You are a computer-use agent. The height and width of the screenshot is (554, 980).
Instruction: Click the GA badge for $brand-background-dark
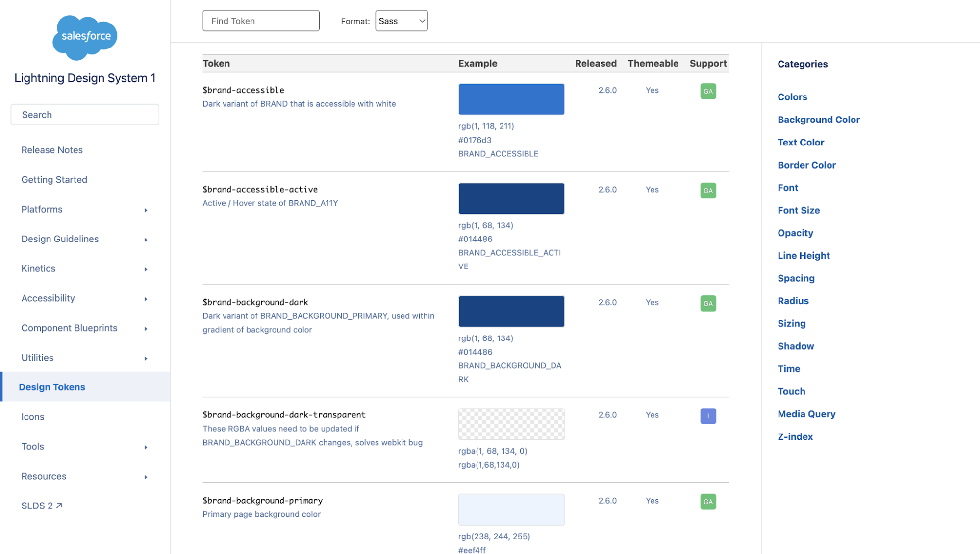(708, 303)
